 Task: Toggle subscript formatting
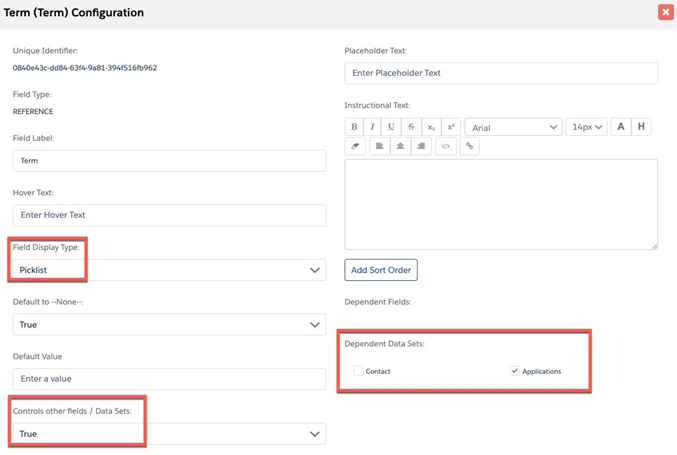pos(431,127)
